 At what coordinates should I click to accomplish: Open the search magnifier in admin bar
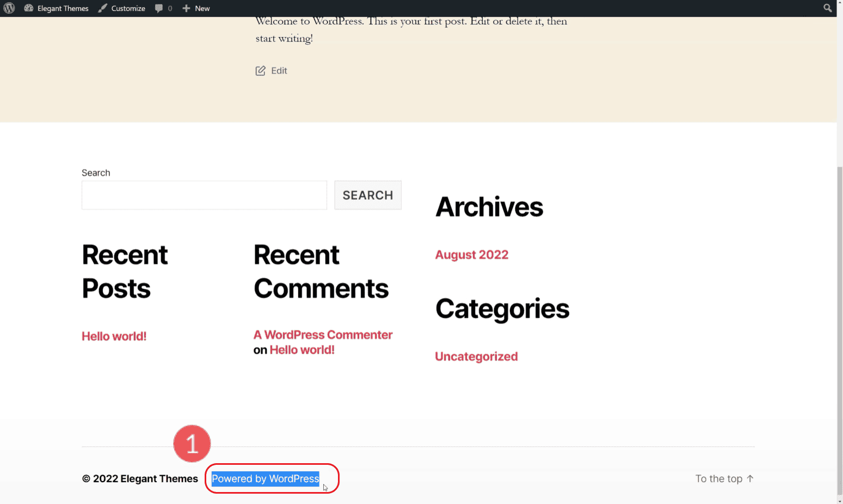tap(827, 8)
